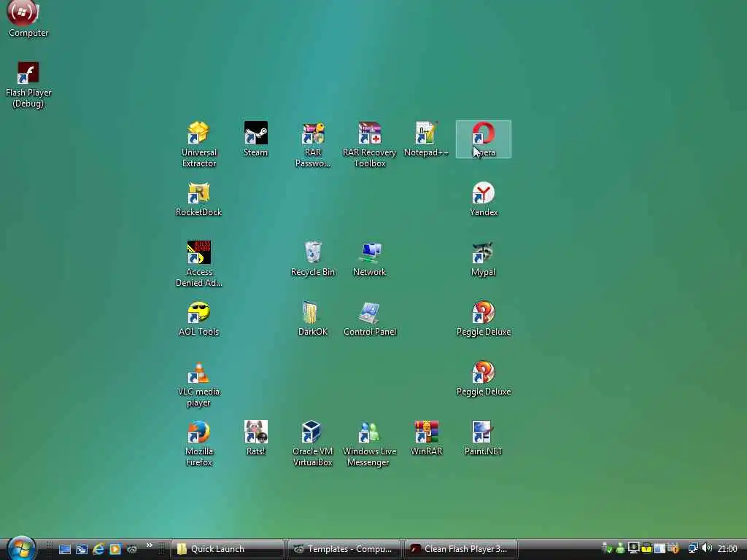This screenshot has height=560, width=747.
Task: Select the RocketDock shortcut
Action: click(198, 199)
